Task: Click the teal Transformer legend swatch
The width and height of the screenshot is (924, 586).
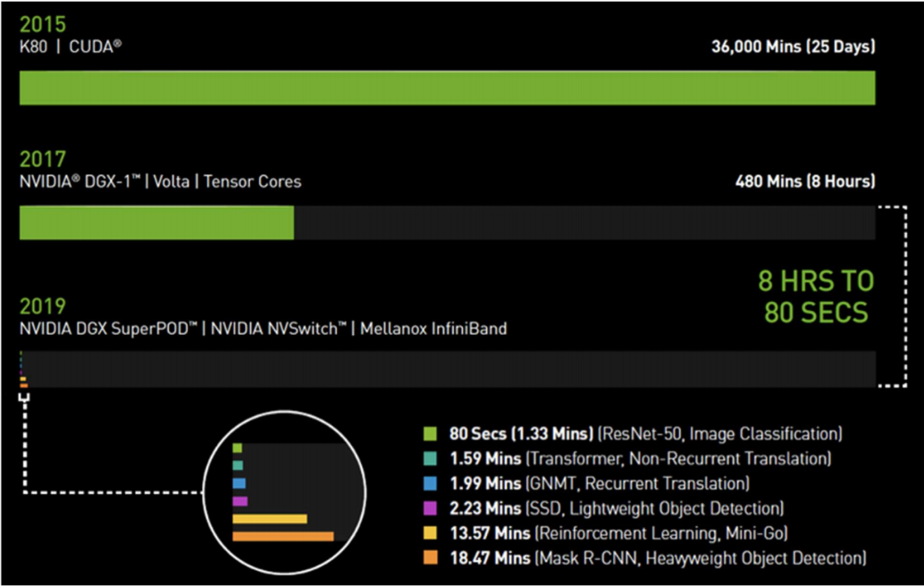Action: tap(430, 459)
